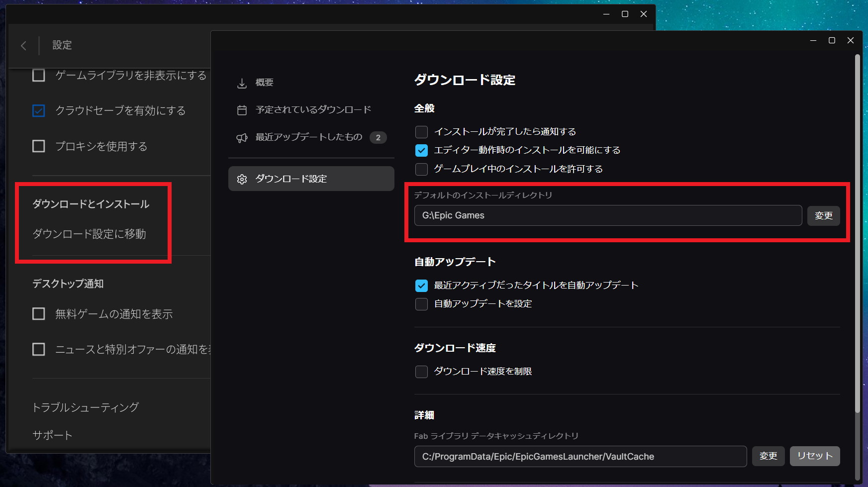
Task: Click the gear icon for ダウンロード設定
Action: (242, 179)
